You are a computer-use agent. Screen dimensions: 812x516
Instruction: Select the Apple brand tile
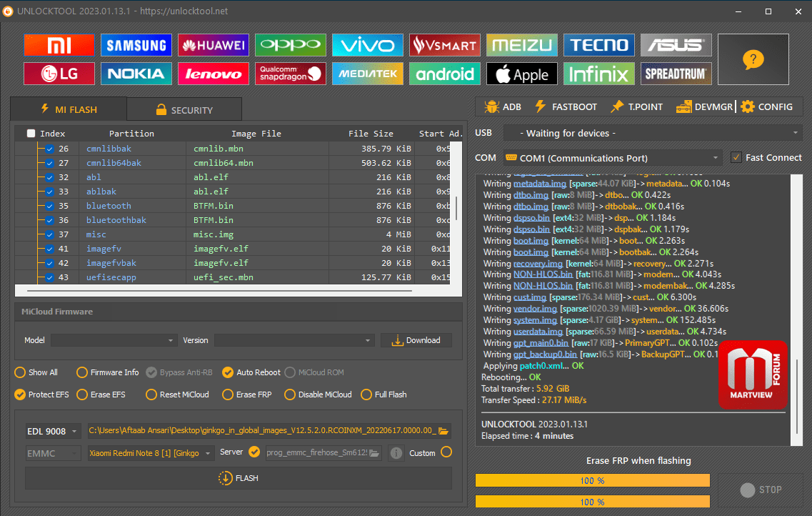click(522, 74)
